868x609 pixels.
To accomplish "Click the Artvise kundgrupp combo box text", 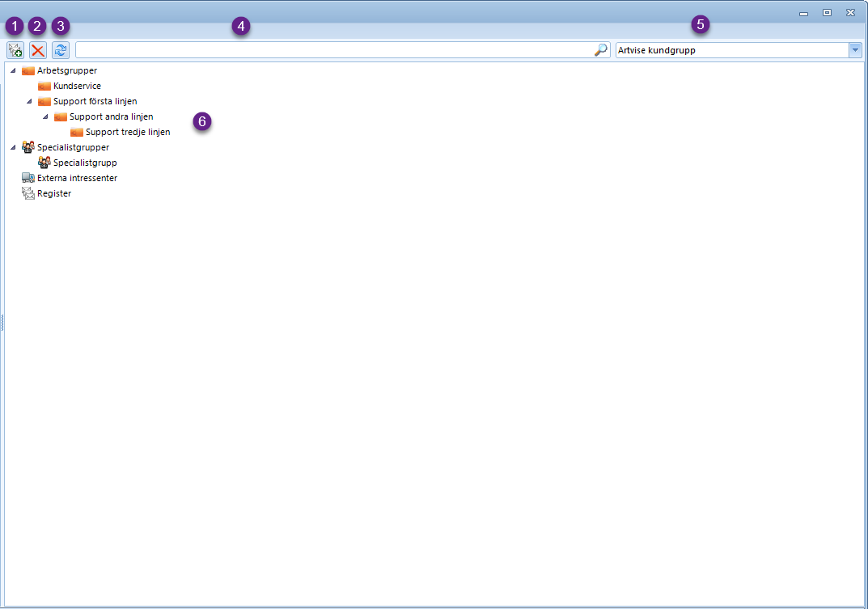I will pyautogui.click(x=657, y=50).
